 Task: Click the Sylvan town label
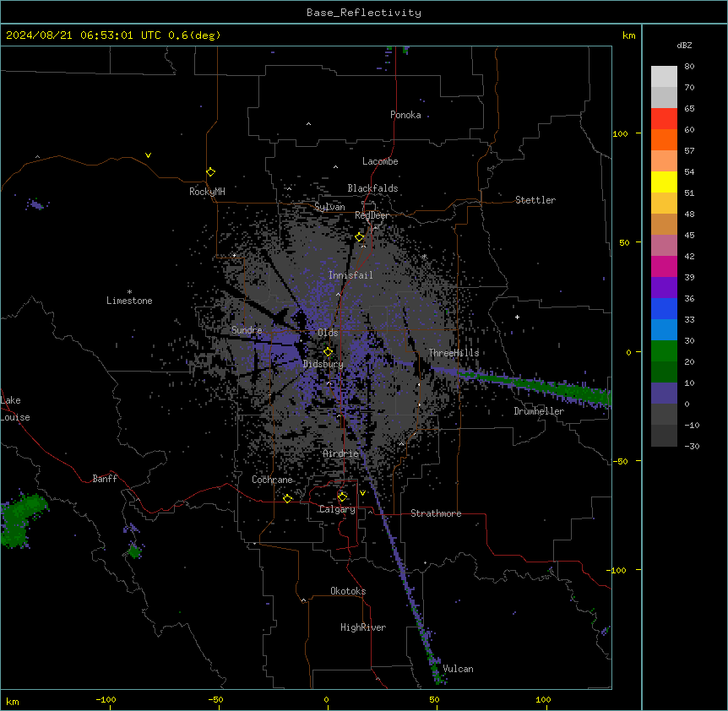329,207
